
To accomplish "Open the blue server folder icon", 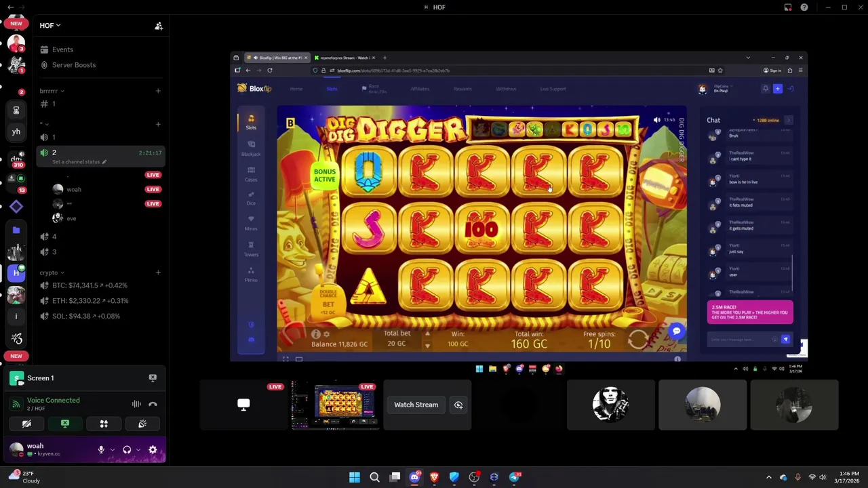I will [x=16, y=230].
